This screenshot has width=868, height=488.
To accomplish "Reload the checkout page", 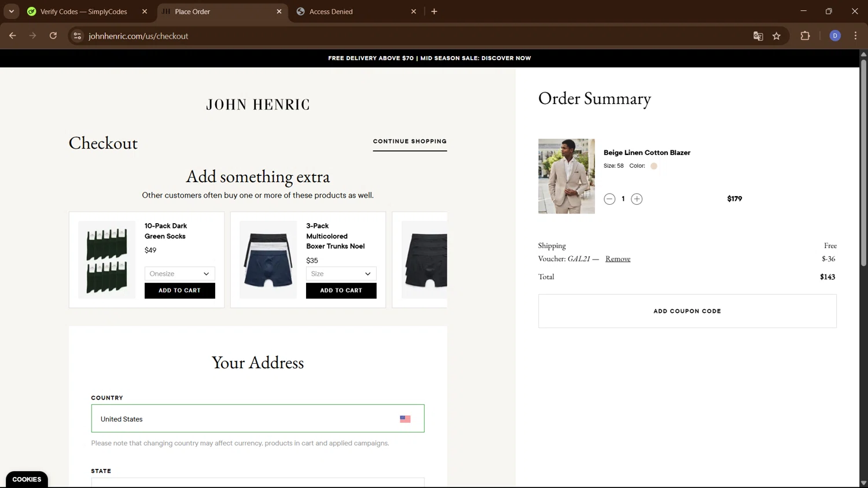I will [x=53, y=36].
